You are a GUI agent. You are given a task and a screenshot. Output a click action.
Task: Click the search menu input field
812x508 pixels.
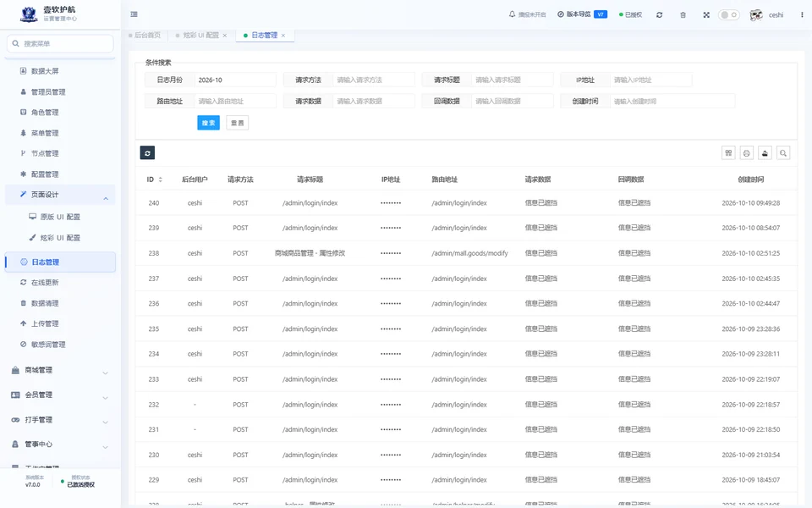pyautogui.click(x=60, y=43)
